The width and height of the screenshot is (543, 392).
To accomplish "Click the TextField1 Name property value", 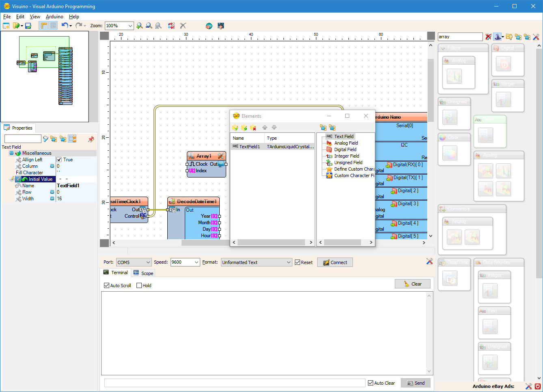I will (x=68, y=186).
